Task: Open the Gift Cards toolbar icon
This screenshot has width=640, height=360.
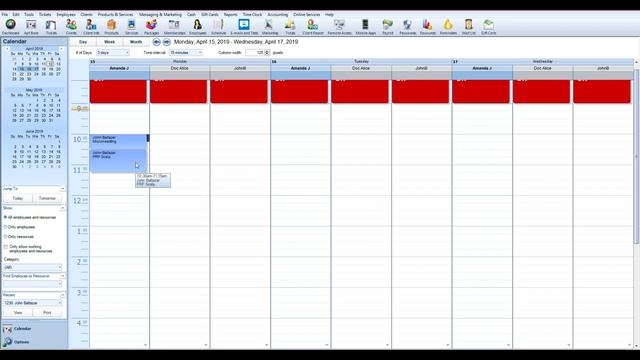Action: [x=489, y=27]
